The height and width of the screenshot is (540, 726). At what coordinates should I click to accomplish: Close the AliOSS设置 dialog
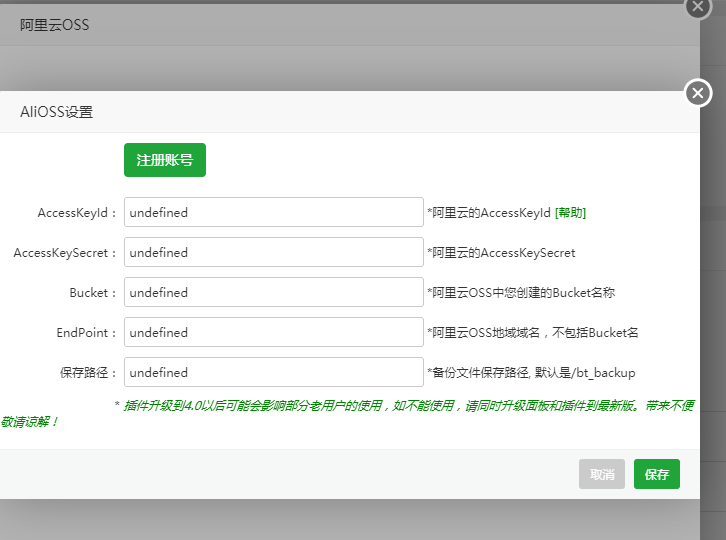click(x=698, y=93)
